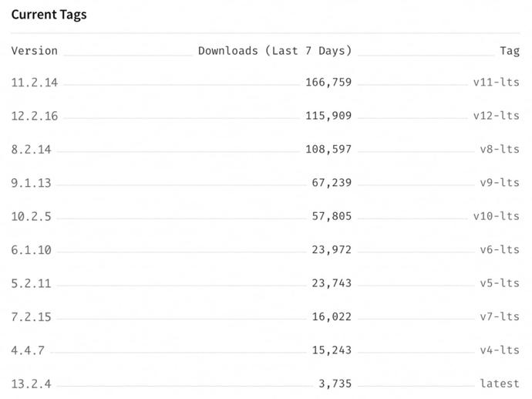The image size is (532, 399).
Task: Open version 12.2.16 link
Action: (35, 116)
